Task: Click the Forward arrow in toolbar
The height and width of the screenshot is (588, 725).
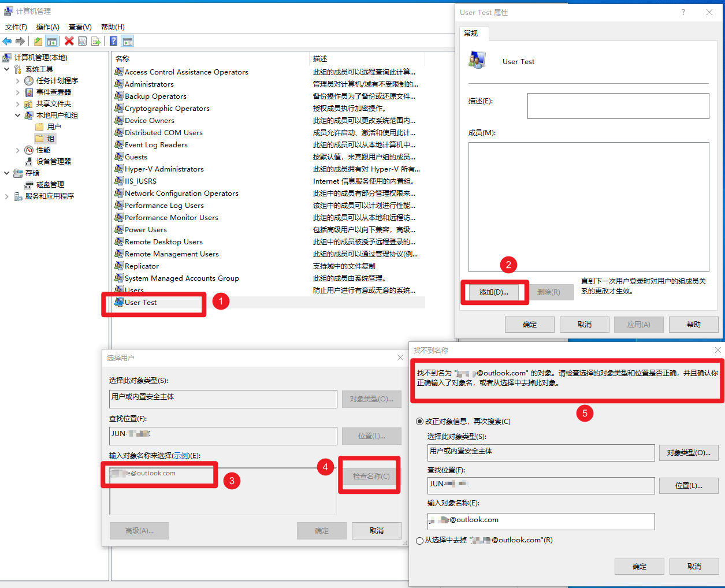Action: [x=20, y=41]
